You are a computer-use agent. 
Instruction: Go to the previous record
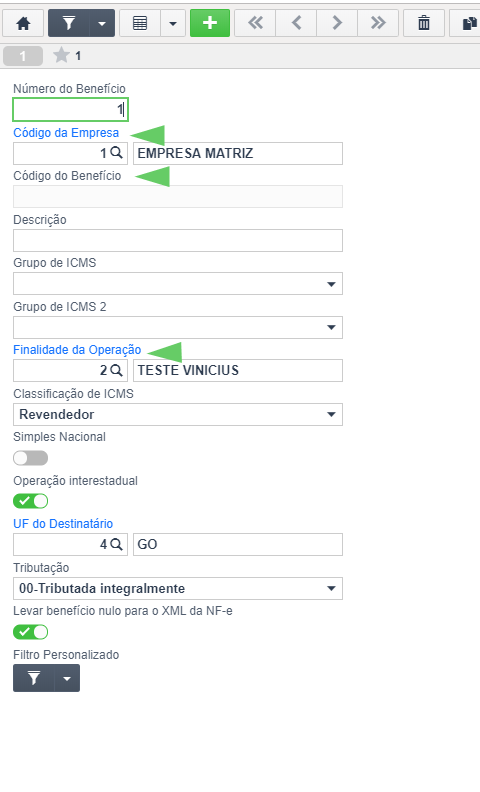[x=296, y=23]
